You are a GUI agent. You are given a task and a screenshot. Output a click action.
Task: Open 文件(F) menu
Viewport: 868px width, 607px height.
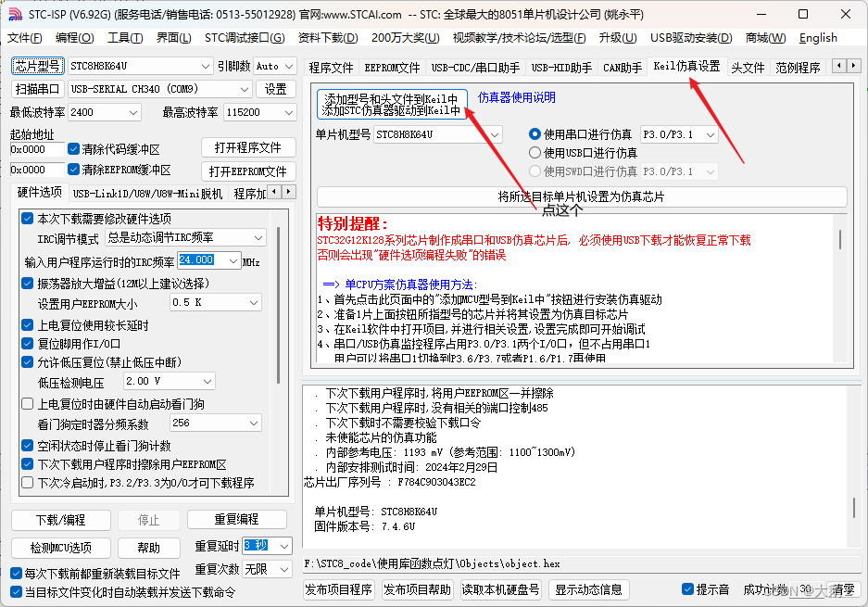[x=25, y=38]
